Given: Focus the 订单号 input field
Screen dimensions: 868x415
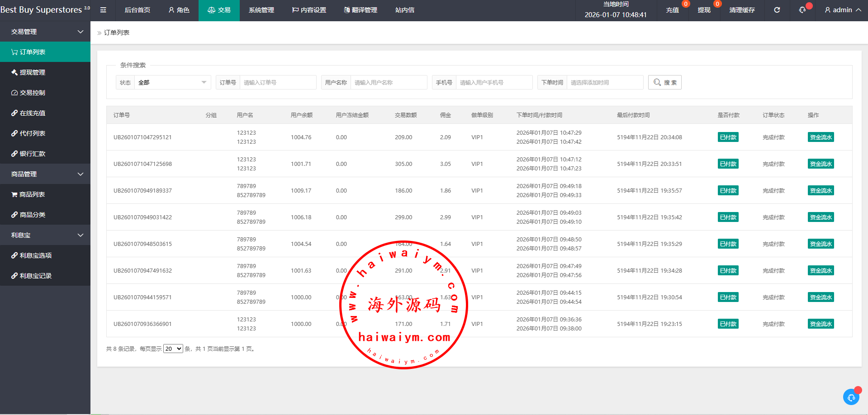Looking at the screenshot, I should [x=278, y=82].
